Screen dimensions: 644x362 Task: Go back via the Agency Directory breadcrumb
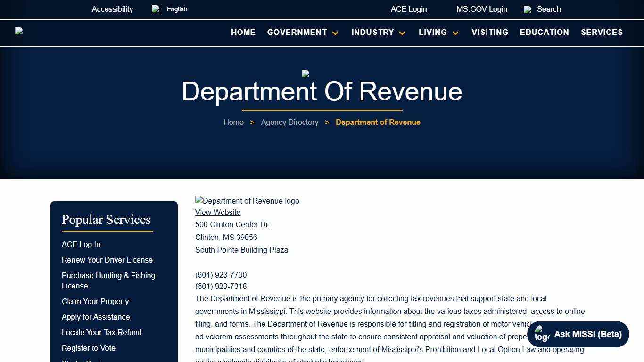coord(289,122)
